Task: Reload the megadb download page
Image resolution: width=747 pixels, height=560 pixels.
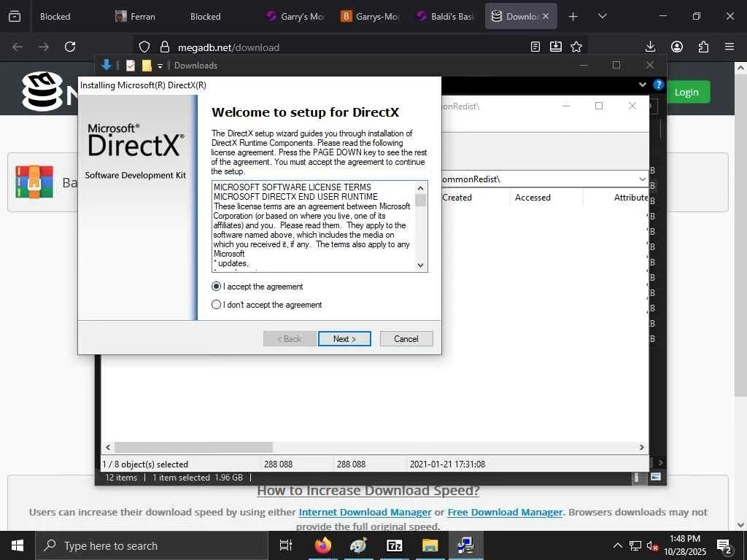Action: point(70,47)
